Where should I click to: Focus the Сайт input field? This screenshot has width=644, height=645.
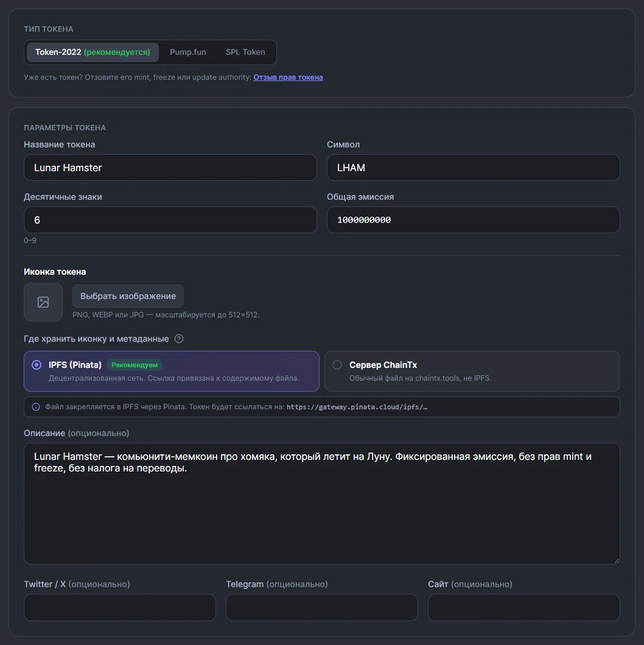(x=523, y=607)
